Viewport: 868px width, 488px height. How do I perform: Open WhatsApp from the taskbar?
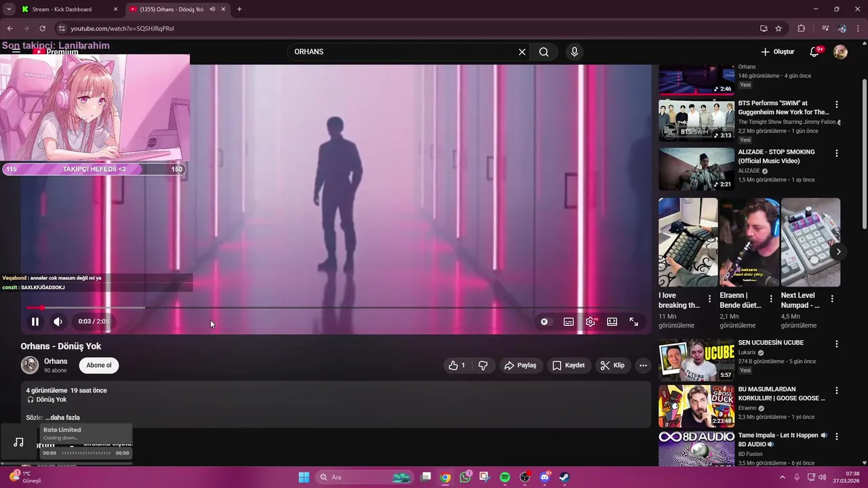coord(465,477)
